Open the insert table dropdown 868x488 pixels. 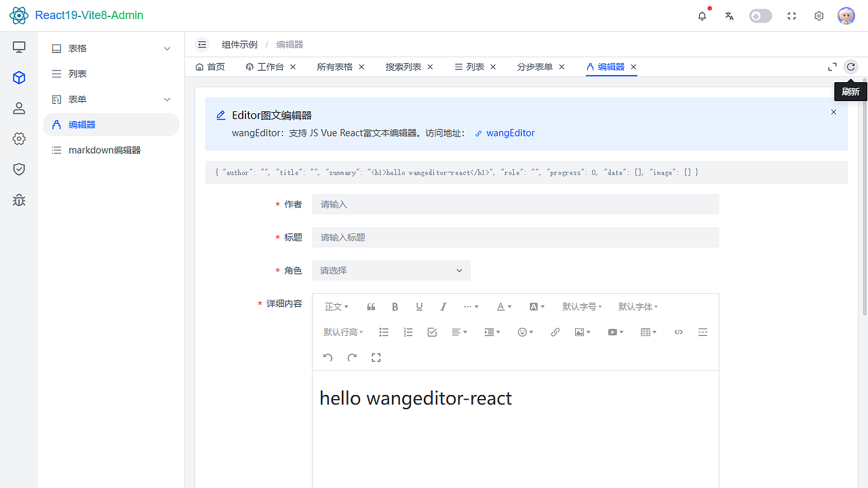(648, 332)
